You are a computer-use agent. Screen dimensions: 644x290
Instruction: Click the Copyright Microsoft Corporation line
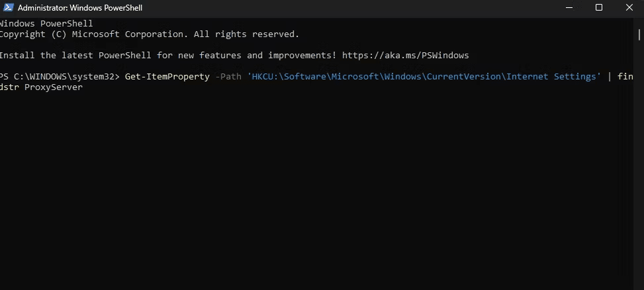coord(150,34)
